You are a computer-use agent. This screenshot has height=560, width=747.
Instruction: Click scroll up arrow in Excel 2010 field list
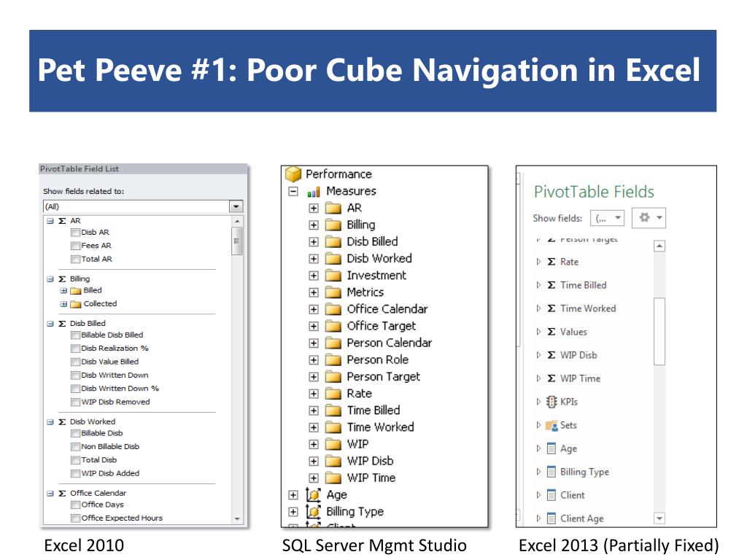pyautogui.click(x=237, y=222)
